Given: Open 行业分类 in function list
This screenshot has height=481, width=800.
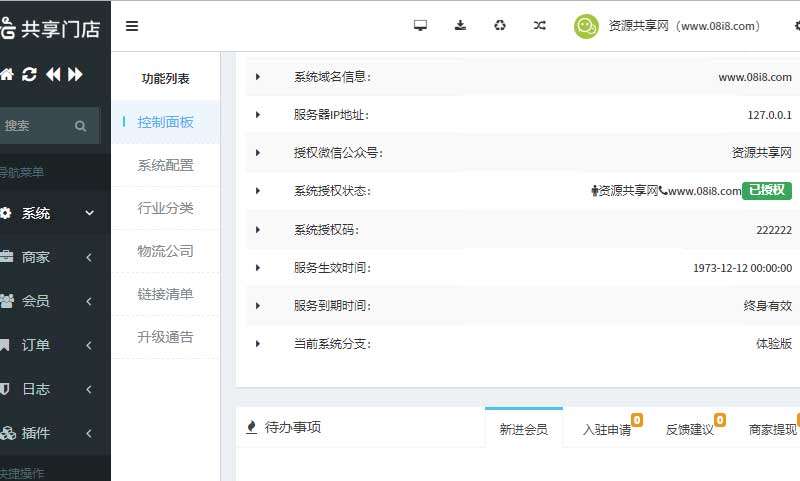Looking at the screenshot, I should pos(165,208).
